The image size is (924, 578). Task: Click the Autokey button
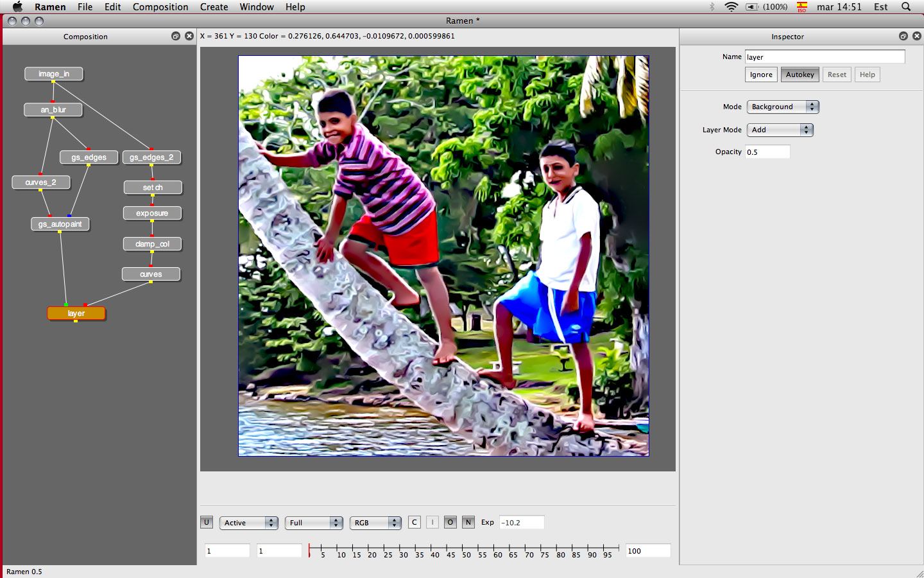coord(800,74)
